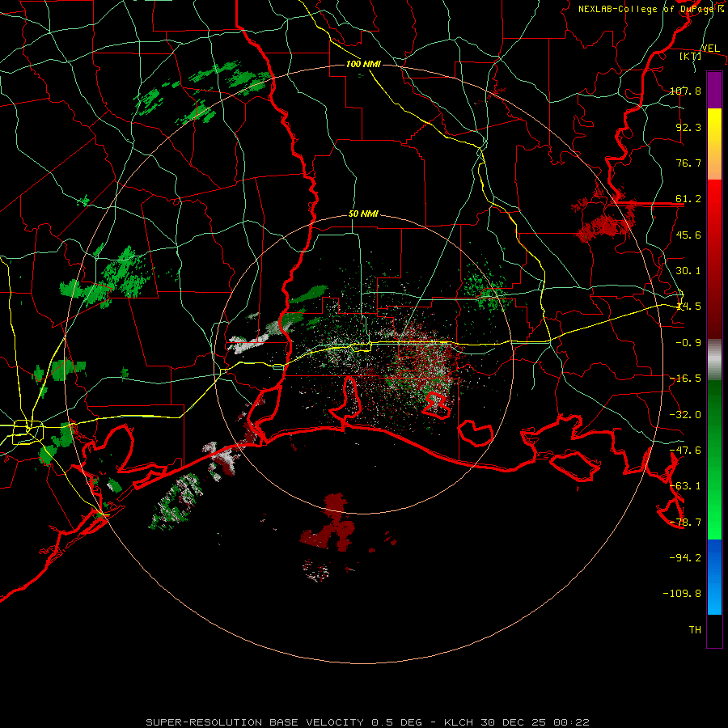This screenshot has height=728, width=728.
Task: Click the 107.8 velocity legend value
Action: [x=685, y=91]
